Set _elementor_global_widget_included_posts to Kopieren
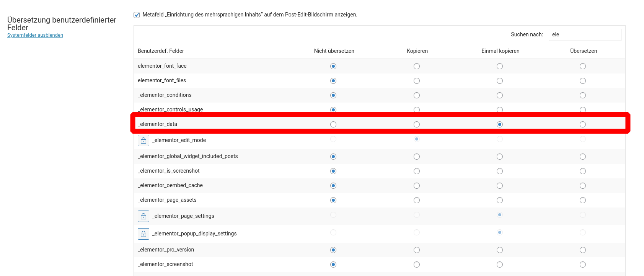Screen dimensions: 644x276 click(417, 157)
